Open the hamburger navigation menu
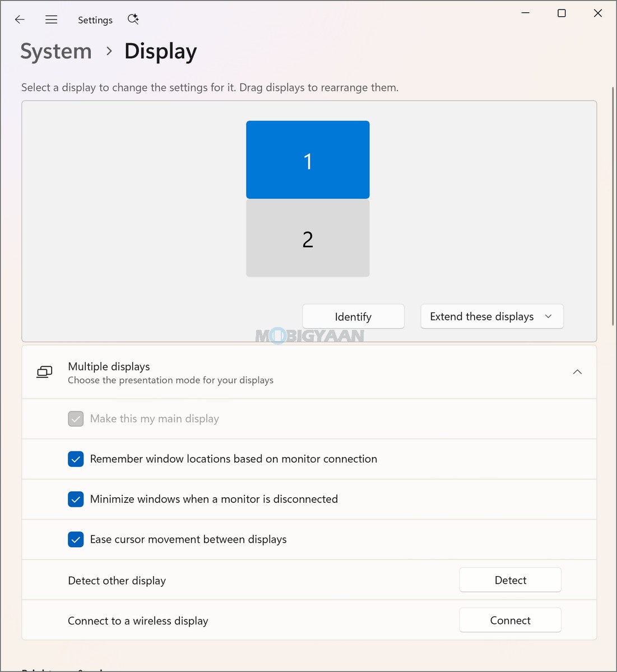617x672 pixels. (x=52, y=20)
